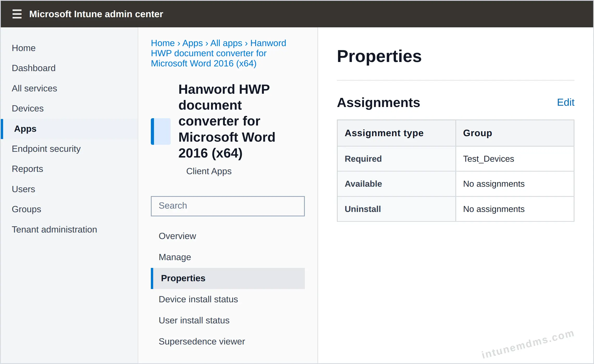
Task: Click the Hanword app icon thumbnail
Action: [x=161, y=131]
